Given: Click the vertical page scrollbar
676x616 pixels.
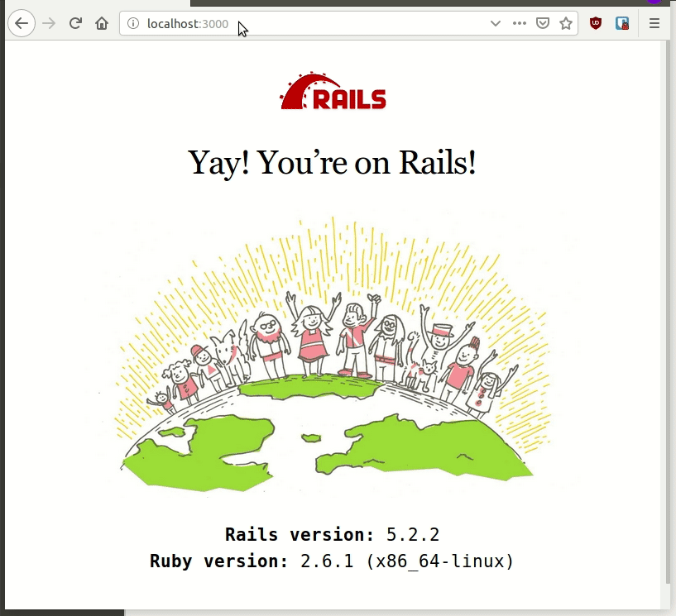Looking at the screenshot, I should (668, 313).
